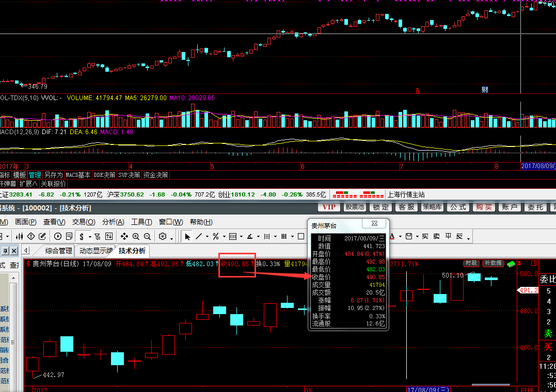Click the four-way move arrows icon

[124, 236]
